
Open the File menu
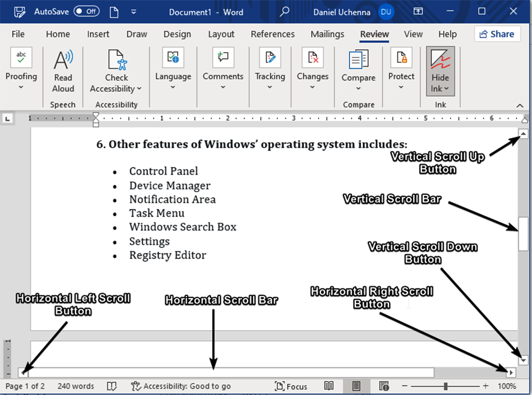(x=18, y=34)
